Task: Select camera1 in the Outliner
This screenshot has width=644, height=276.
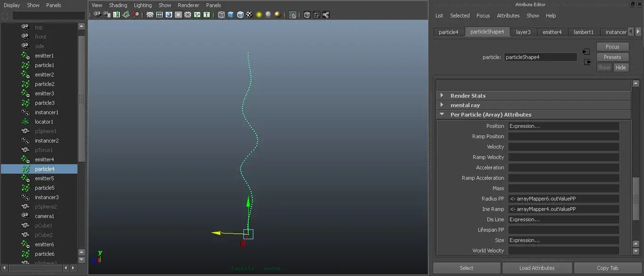Action: 44,216
